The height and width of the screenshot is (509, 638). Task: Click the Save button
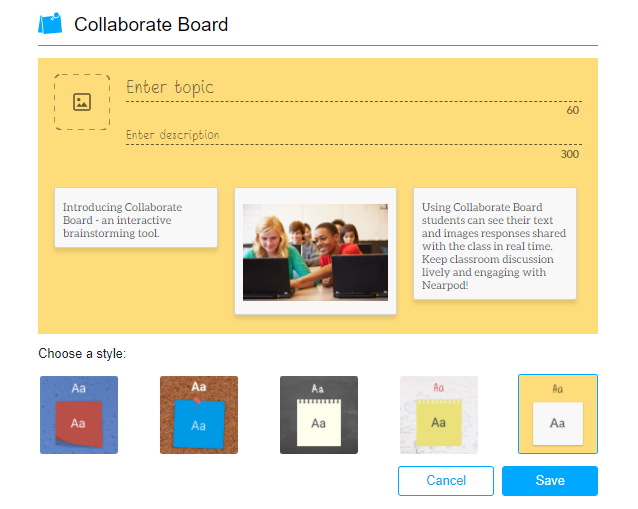click(550, 481)
